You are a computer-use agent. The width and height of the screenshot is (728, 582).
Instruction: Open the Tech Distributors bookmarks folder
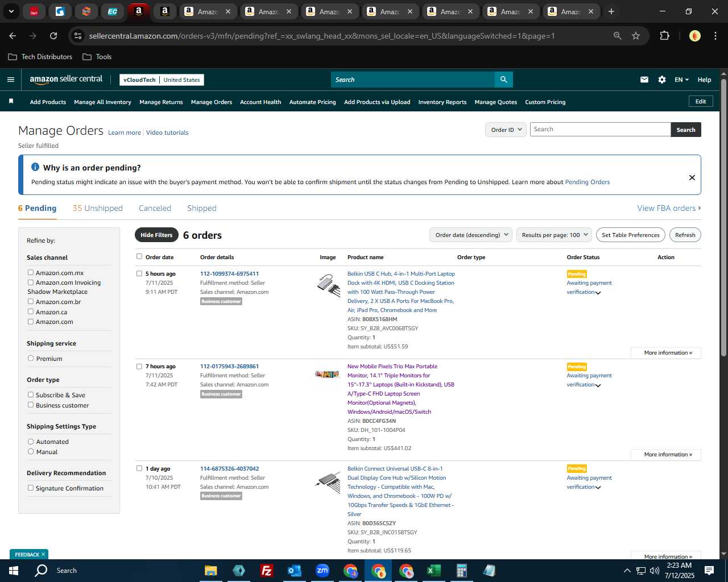[40, 57]
